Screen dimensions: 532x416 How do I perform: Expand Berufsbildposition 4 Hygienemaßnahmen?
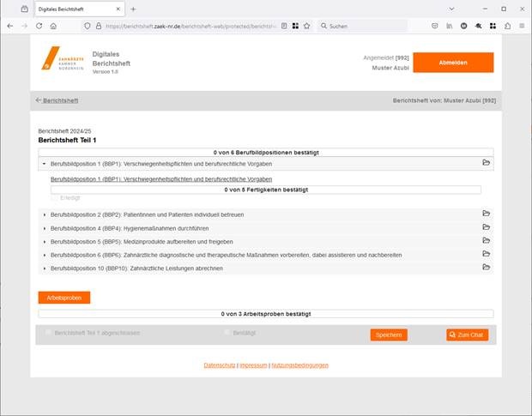[44, 228]
